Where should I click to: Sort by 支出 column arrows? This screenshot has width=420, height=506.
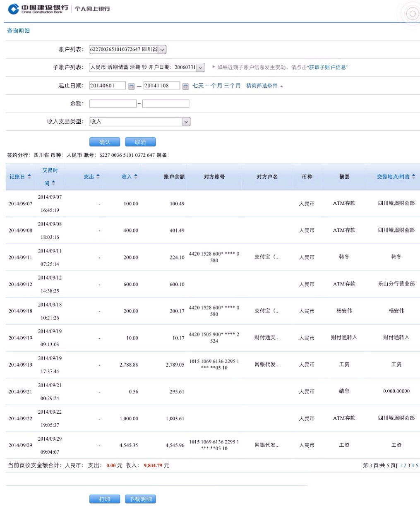click(98, 177)
